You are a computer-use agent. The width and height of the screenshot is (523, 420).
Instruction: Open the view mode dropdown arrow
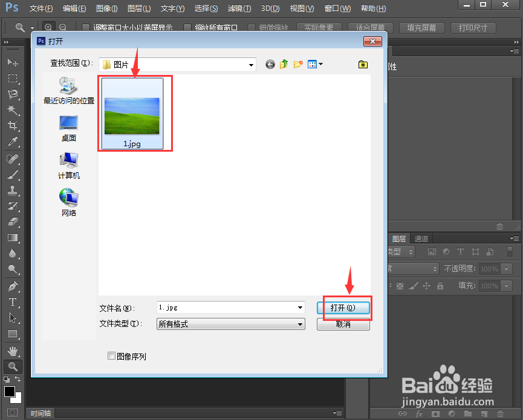(320, 64)
